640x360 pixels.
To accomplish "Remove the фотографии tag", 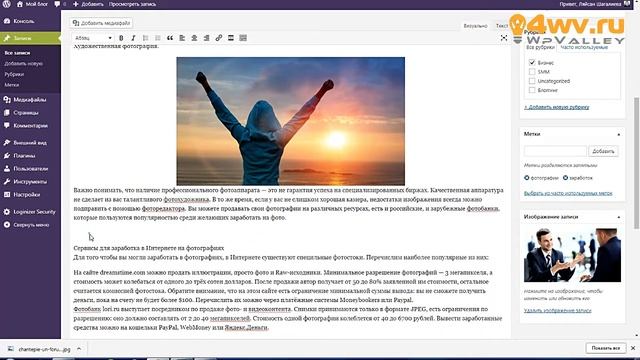I will pos(527,178).
